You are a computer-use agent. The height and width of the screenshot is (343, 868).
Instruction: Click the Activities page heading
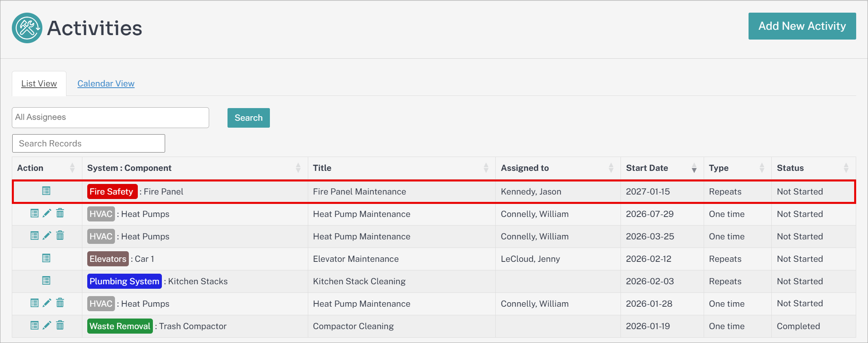coord(95,28)
